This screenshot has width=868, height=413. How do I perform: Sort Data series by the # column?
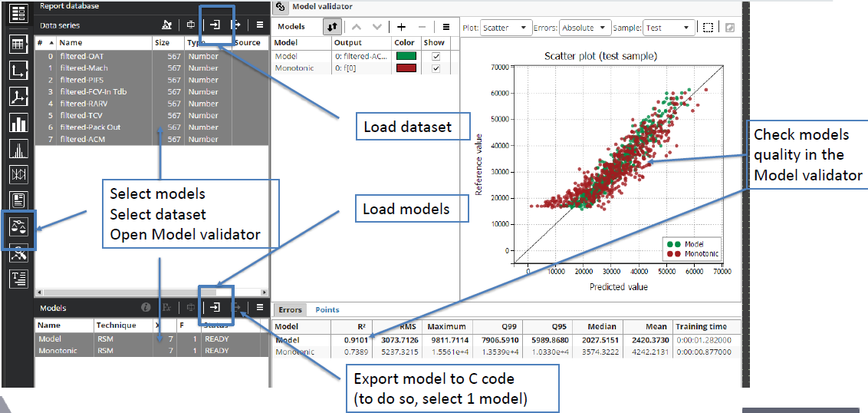[45, 42]
